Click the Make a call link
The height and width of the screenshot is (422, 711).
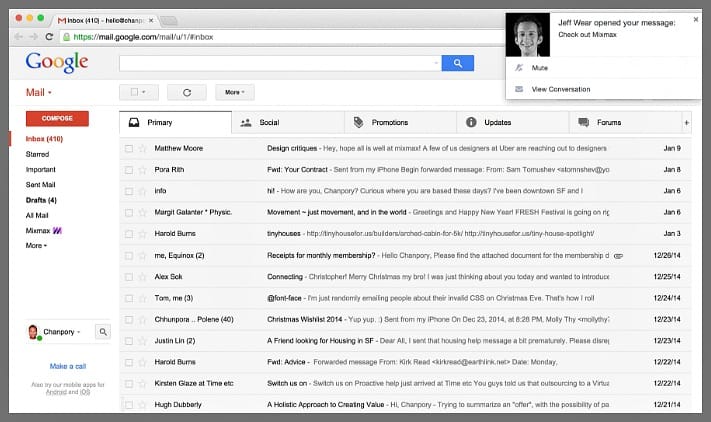tap(67, 366)
